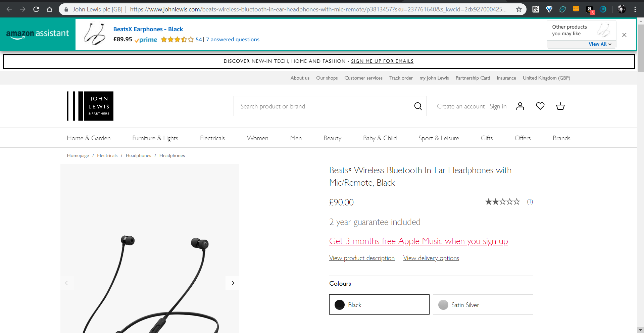Show previous product image with left arrow
This screenshot has width=644, height=333.
click(66, 283)
